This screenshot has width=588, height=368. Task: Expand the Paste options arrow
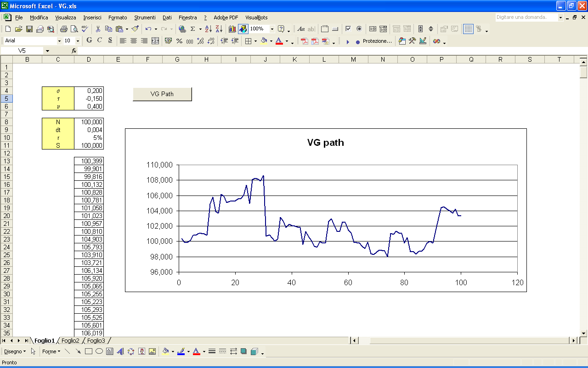tap(127, 29)
